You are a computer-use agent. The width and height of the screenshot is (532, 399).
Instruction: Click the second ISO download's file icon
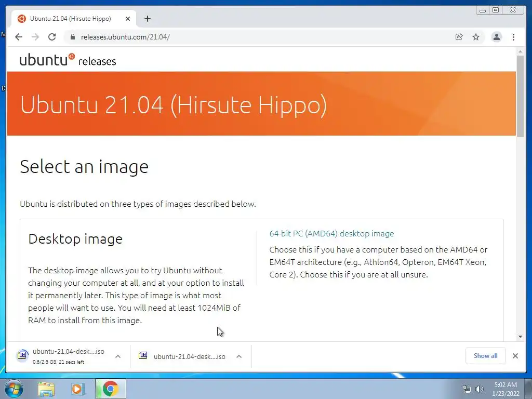(143, 355)
